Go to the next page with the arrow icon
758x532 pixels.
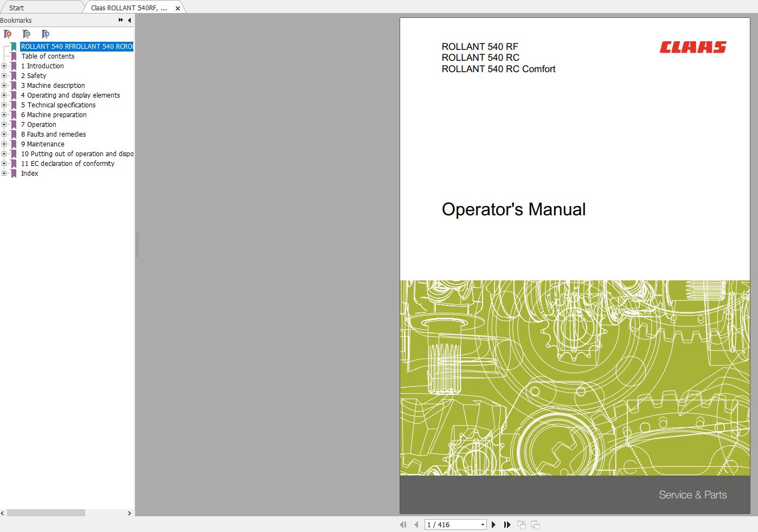click(493, 524)
